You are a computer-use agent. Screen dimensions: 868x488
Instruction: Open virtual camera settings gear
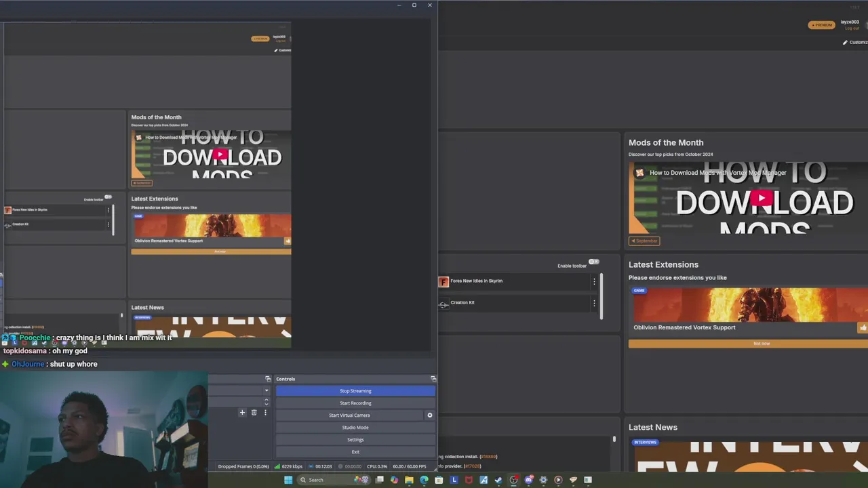click(429, 415)
